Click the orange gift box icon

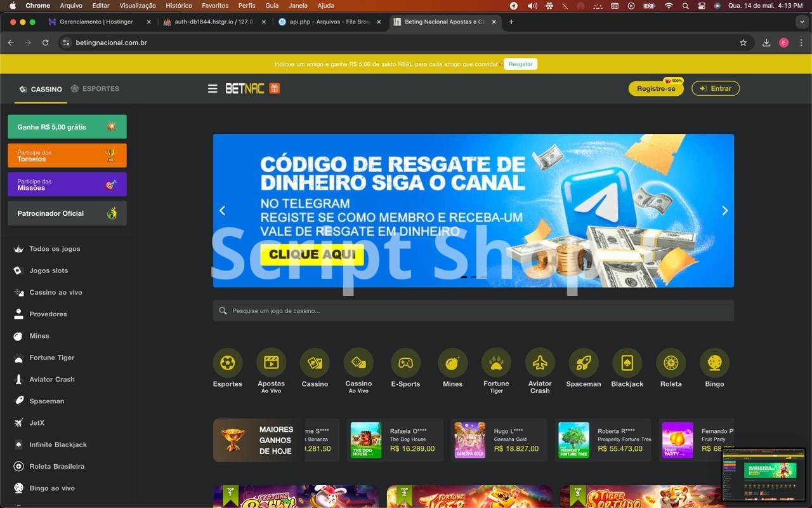click(274, 88)
